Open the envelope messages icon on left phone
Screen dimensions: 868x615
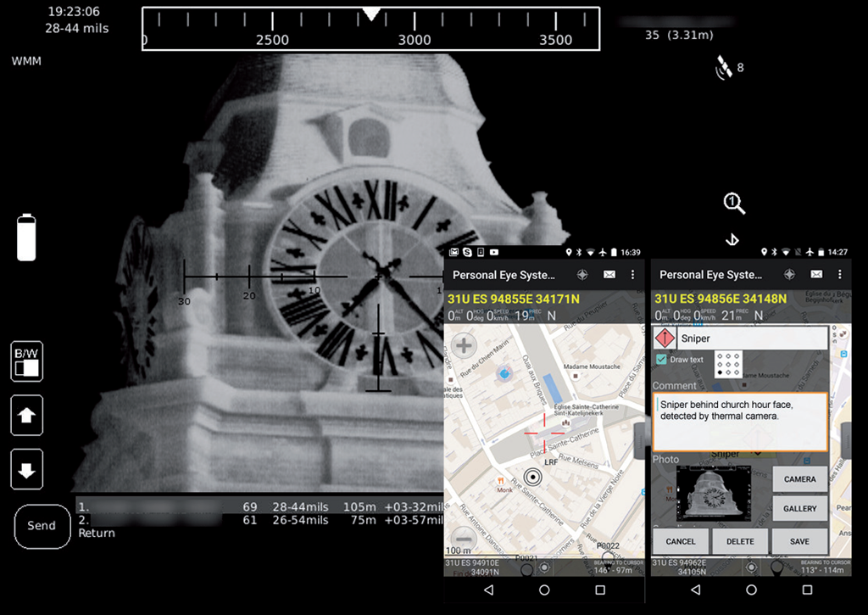[x=609, y=275]
